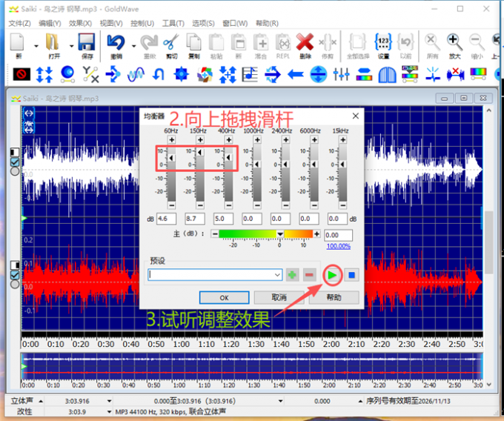Click the red Delete (删除) X icon
The image size is (504, 421).
[x=305, y=42]
